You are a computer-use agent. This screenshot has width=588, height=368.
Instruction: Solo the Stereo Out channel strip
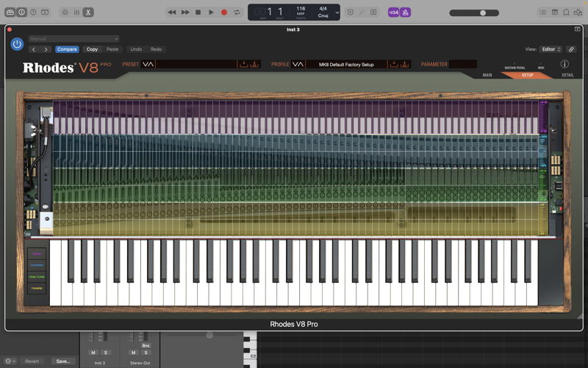coord(146,353)
